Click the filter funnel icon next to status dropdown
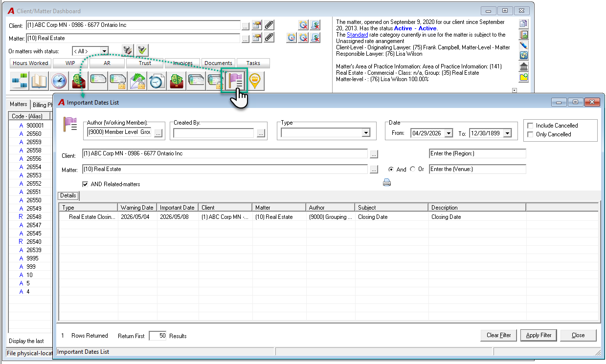The image size is (606, 364). (128, 50)
